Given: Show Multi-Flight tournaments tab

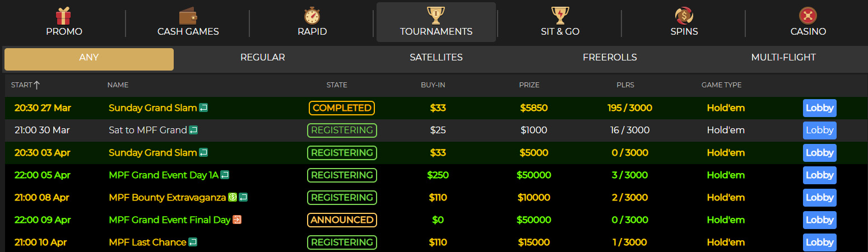Looking at the screenshot, I should pos(783,57).
